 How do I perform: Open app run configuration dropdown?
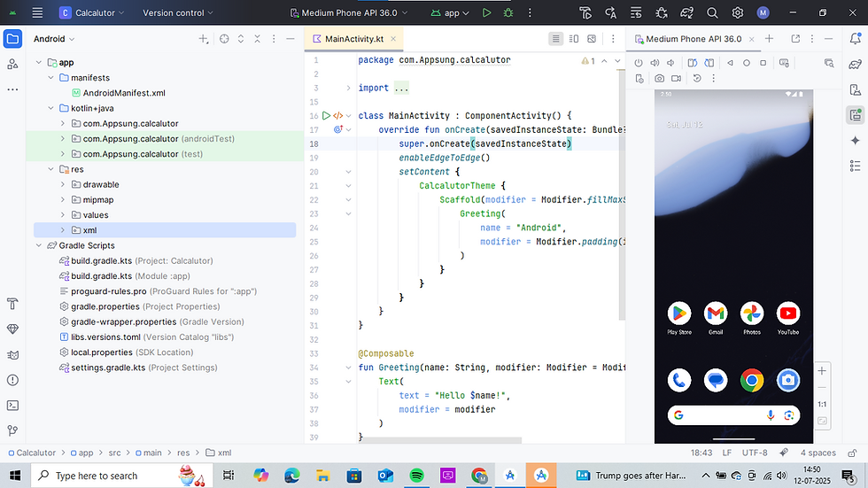450,12
